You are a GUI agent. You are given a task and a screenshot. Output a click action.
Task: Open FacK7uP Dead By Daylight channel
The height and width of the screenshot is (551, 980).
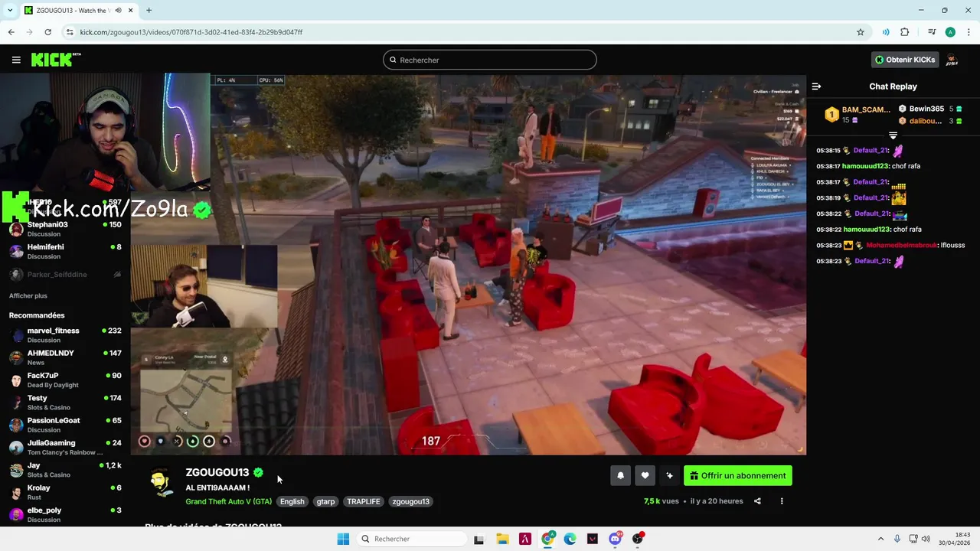click(x=65, y=380)
